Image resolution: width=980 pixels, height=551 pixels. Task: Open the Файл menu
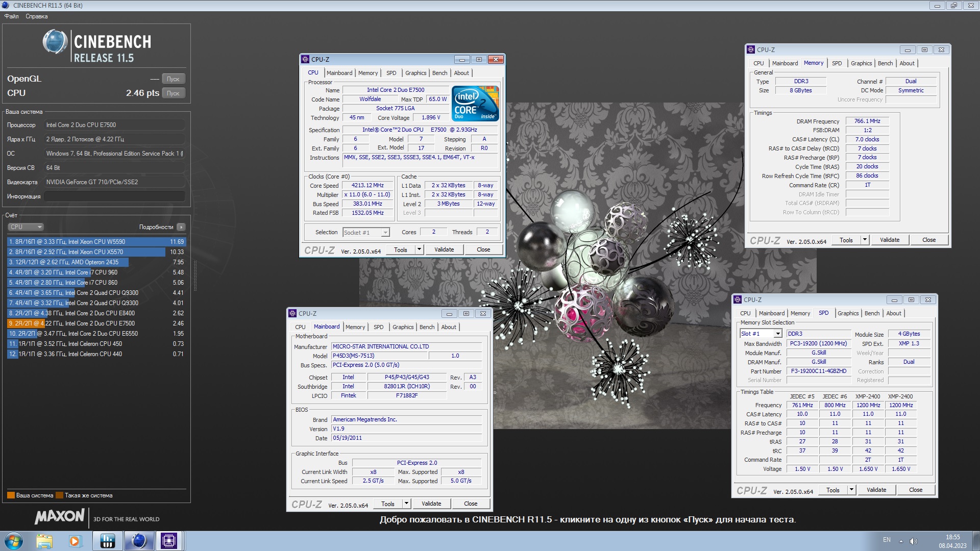click(11, 16)
